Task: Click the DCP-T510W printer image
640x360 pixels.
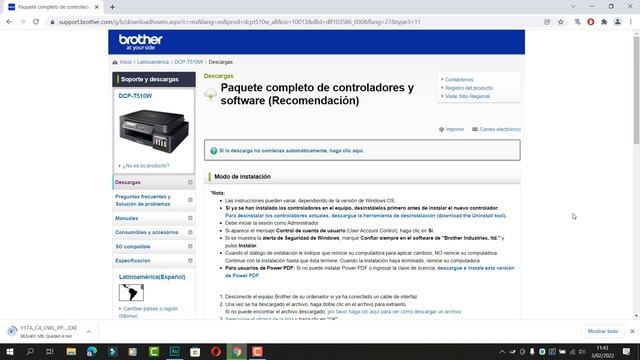Action: (x=154, y=131)
